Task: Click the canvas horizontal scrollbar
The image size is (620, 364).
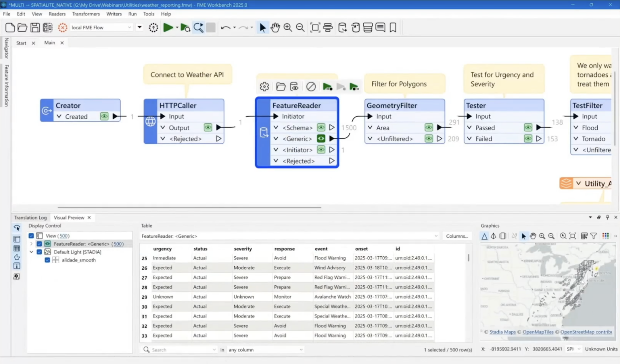Action: point(189,208)
